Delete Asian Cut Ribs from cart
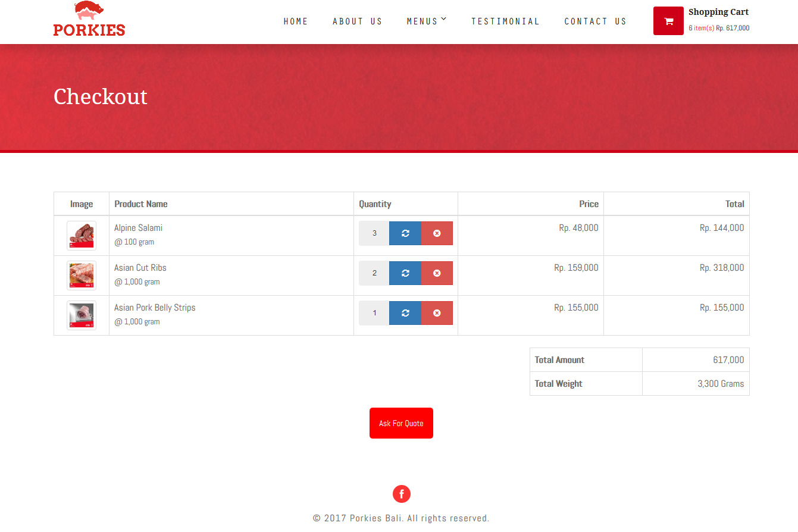The width and height of the screenshot is (798, 532). pyautogui.click(x=437, y=273)
